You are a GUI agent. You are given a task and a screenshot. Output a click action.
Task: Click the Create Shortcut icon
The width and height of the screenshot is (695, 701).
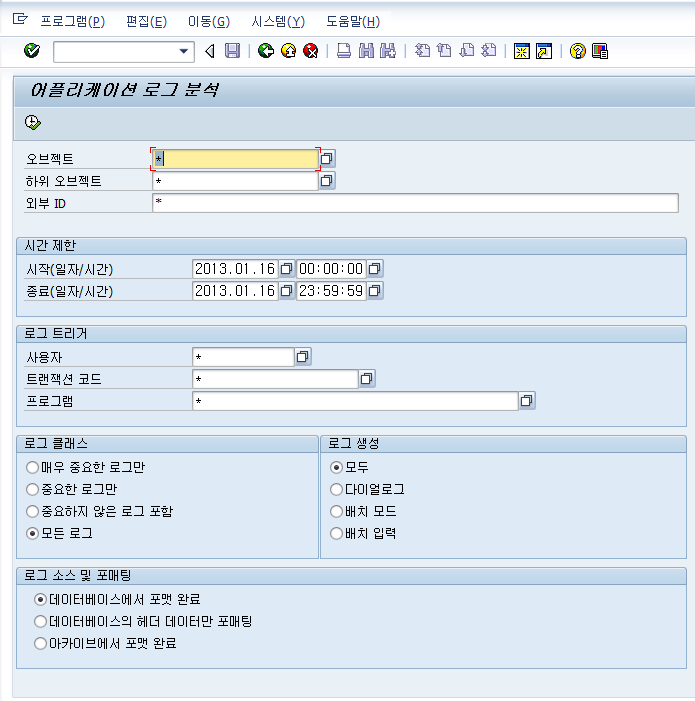coord(544,51)
